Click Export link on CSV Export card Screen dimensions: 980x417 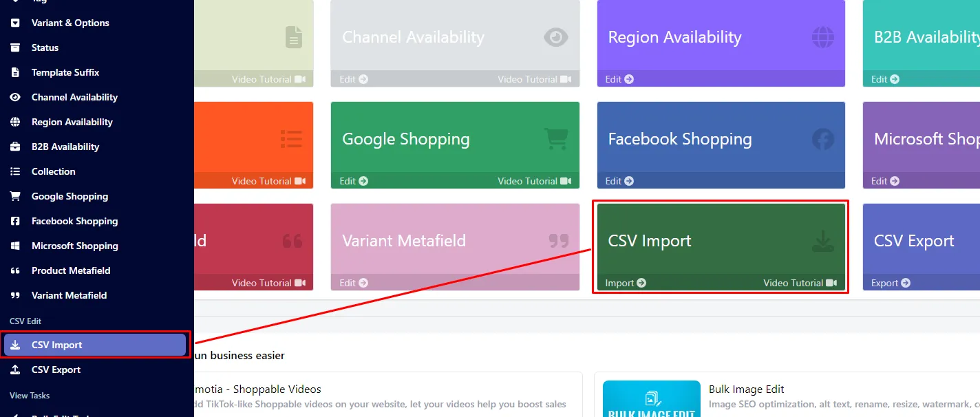click(x=891, y=283)
